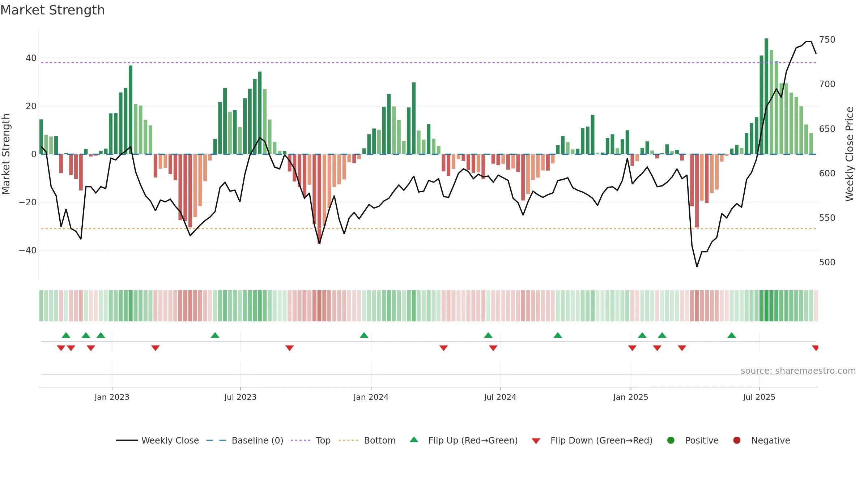
Task: Click the Jan 2023 axis label
Action: tap(112, 397)
